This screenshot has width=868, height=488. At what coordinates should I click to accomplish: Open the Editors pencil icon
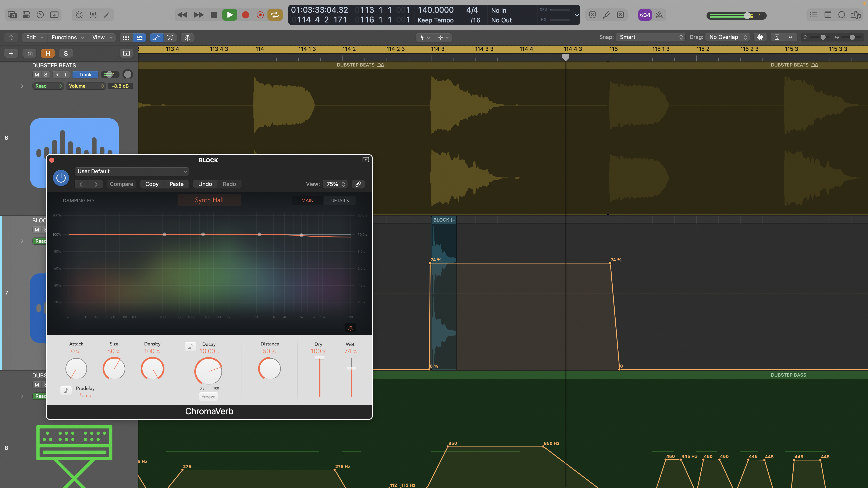click(106, 15)
